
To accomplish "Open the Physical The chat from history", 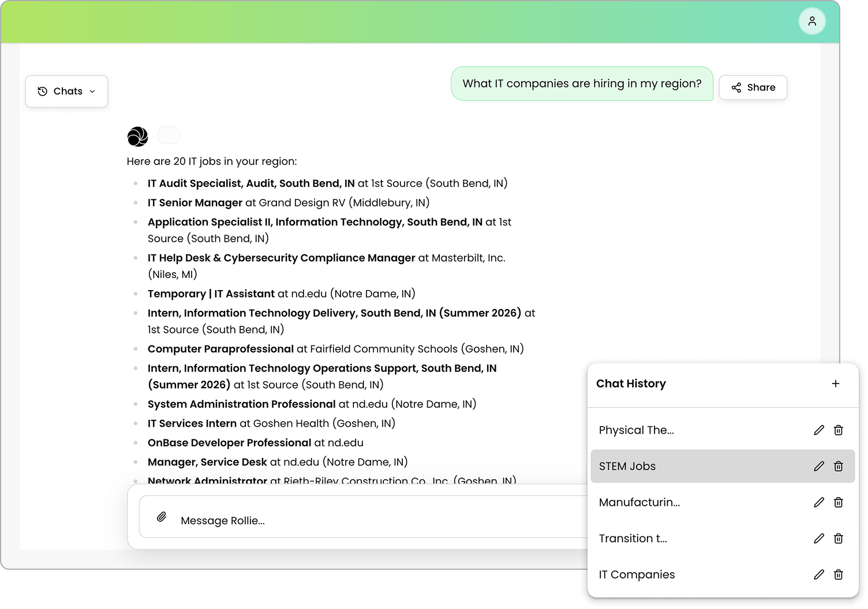I will (637, 430).
